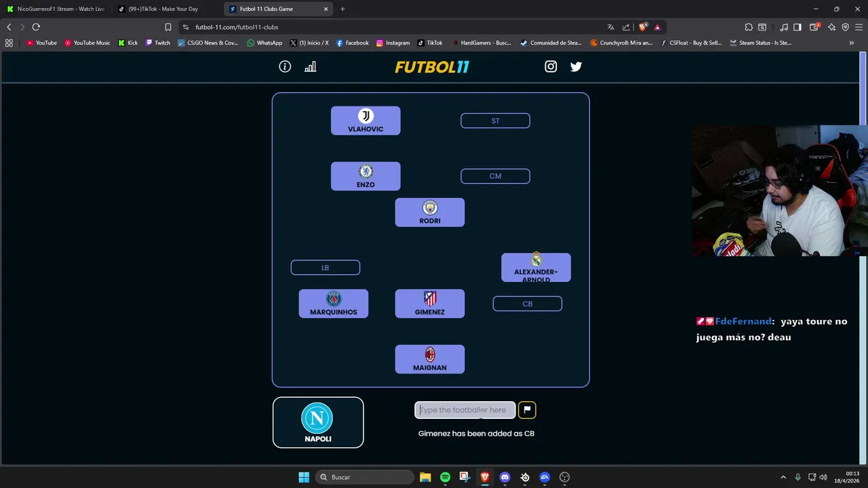
Task: Open the Windows Start menu
Action: coord(304,477)
